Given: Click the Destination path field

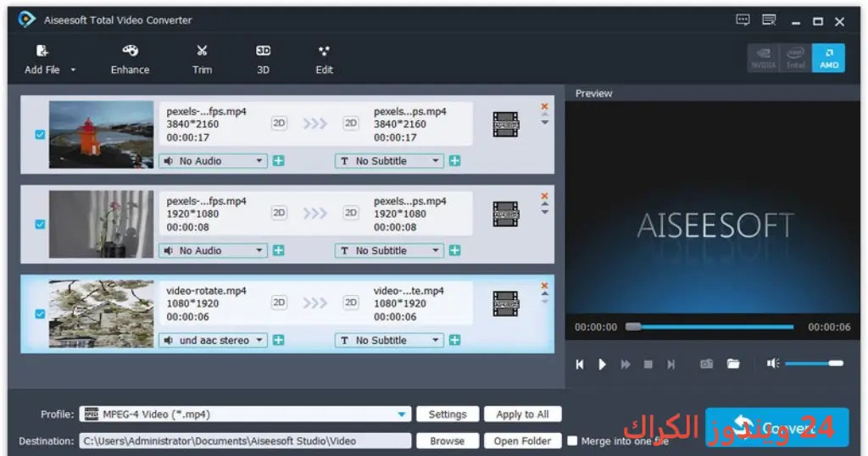Looking at the screenshot, I should click(245, 441).
